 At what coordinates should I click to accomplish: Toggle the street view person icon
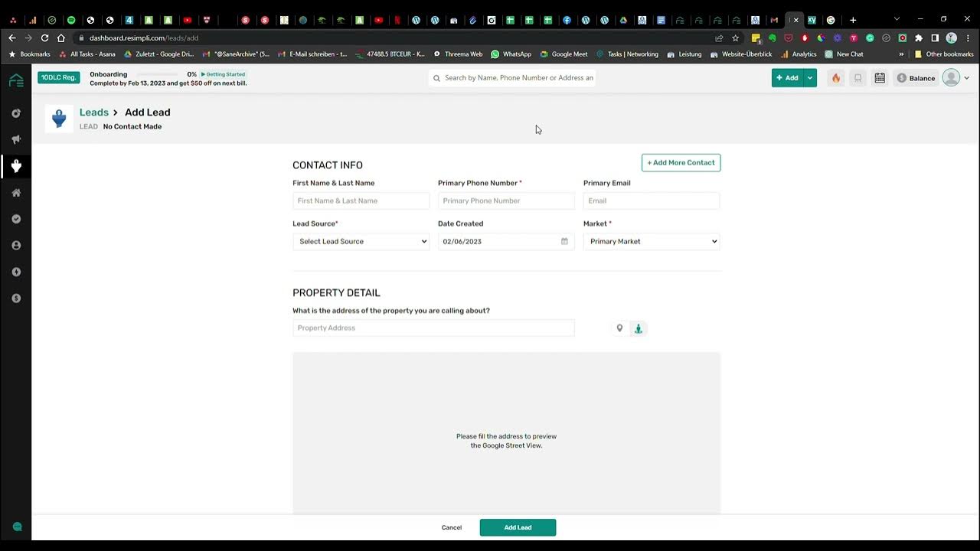[x=638, y=328]
